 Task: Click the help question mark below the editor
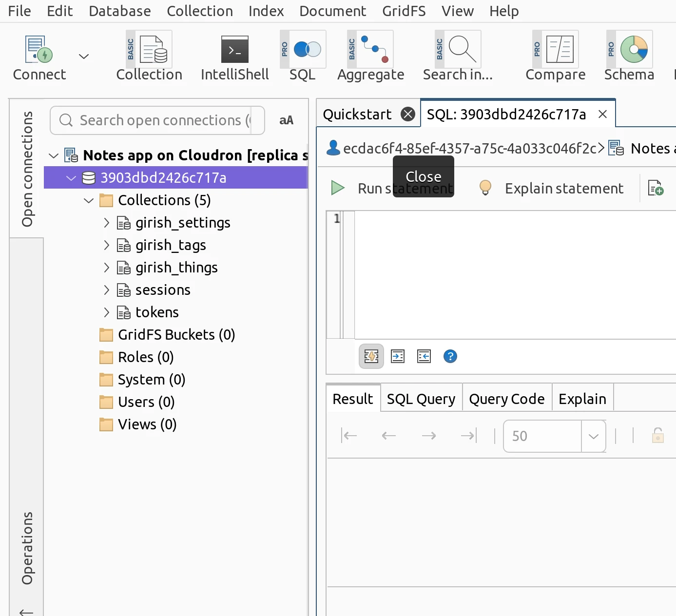pyautogui.click(x=450, y=356)
